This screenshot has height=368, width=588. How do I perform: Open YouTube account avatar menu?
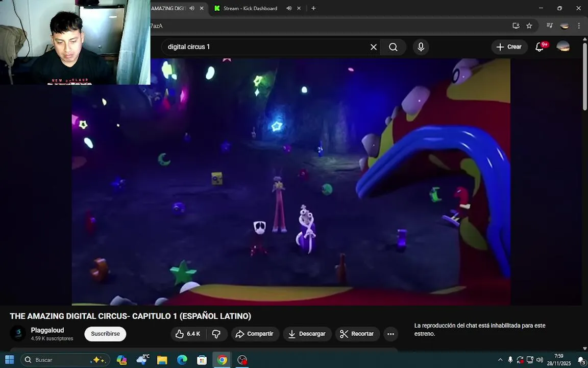563,47
